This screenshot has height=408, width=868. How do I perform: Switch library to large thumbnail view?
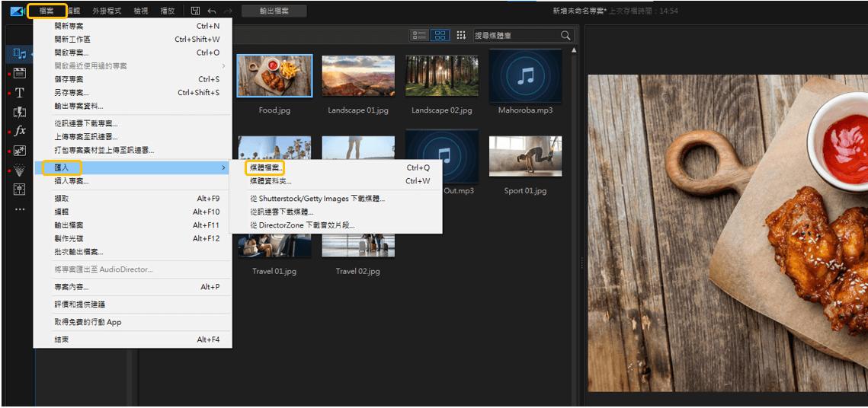tap(440, 35)
